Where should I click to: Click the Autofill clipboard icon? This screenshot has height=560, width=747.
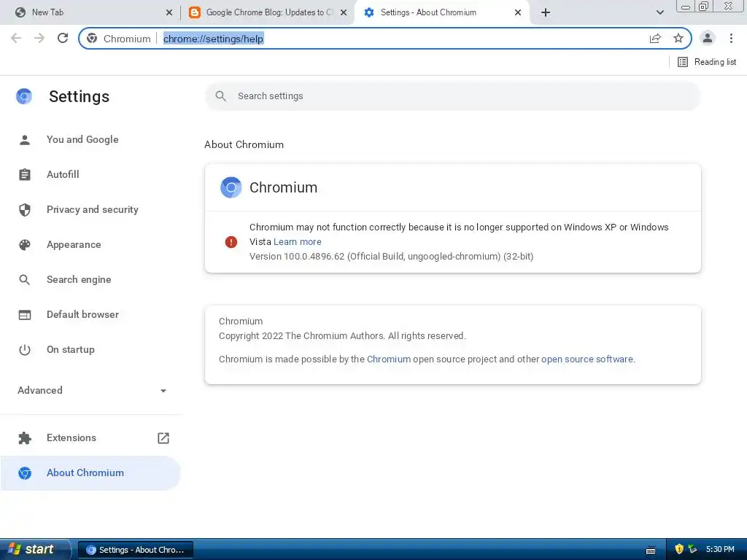point(24,174)
